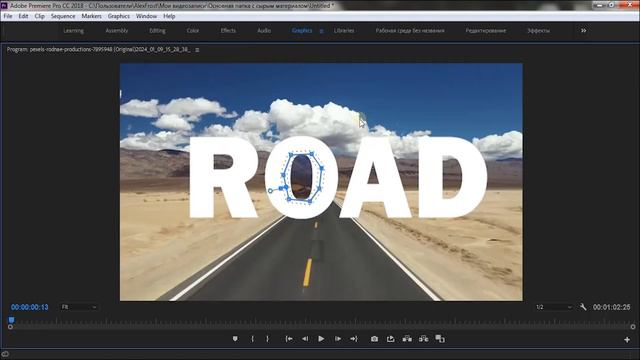Switch to the Libraries workspace
Screen dimensions: 640x360
pyautogui.click(x=344, y=31)
